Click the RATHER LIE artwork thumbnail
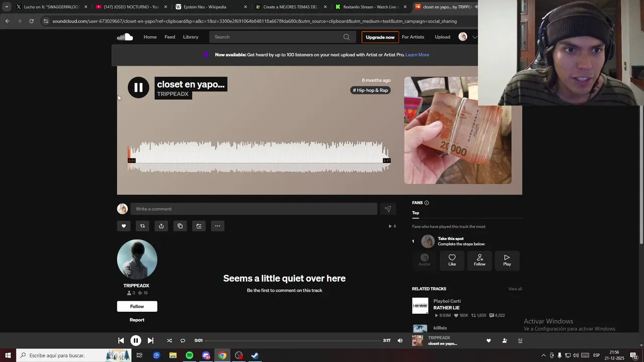The height and width of the screenshot is (362, 644). coord(420,306)
